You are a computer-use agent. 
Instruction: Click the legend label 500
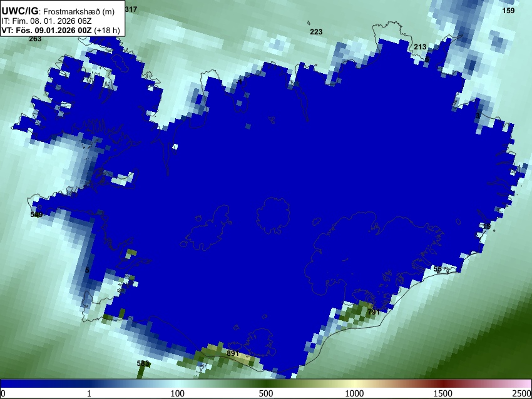[x=266, y=393]
